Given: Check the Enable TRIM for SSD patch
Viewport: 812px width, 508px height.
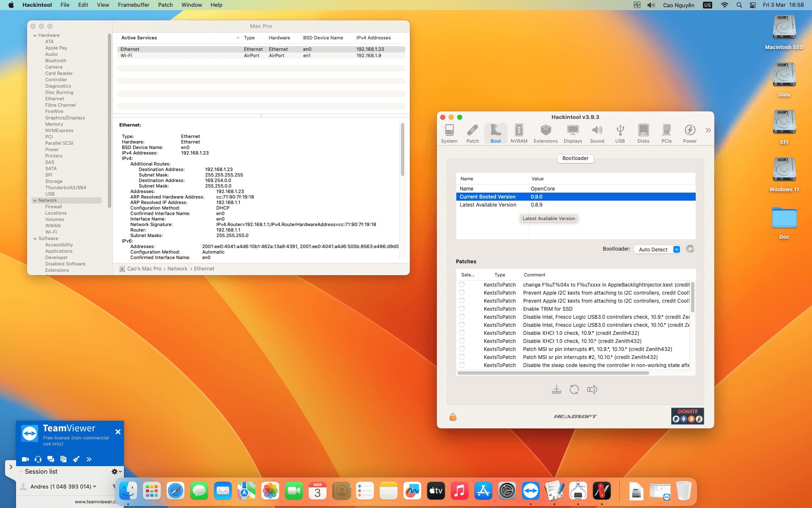Looking at the screenshot, I should [x=462, y=309].
